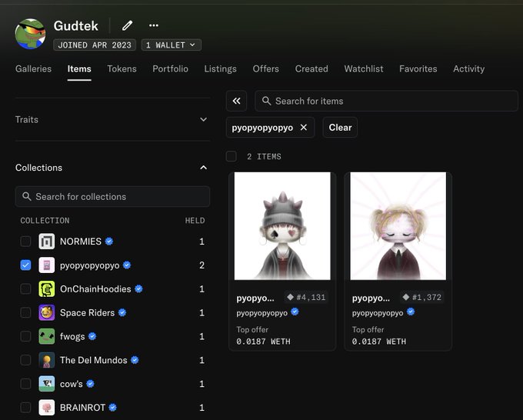Open the pyopyopyopyo collection link on #4,131 card

click(x=261, y=313)
